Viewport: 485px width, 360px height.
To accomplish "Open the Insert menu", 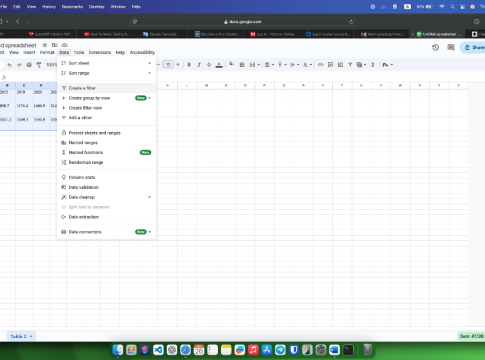I will [x=29, y=52].
